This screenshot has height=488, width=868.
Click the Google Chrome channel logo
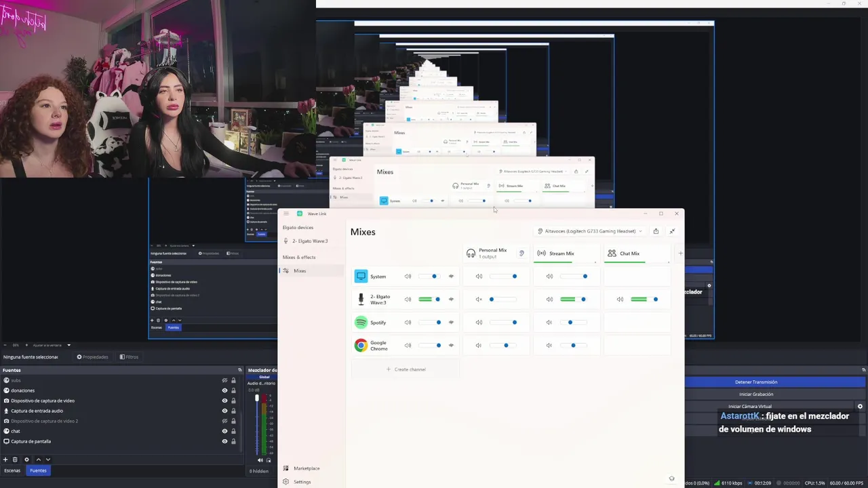click(x=361, y=346)
